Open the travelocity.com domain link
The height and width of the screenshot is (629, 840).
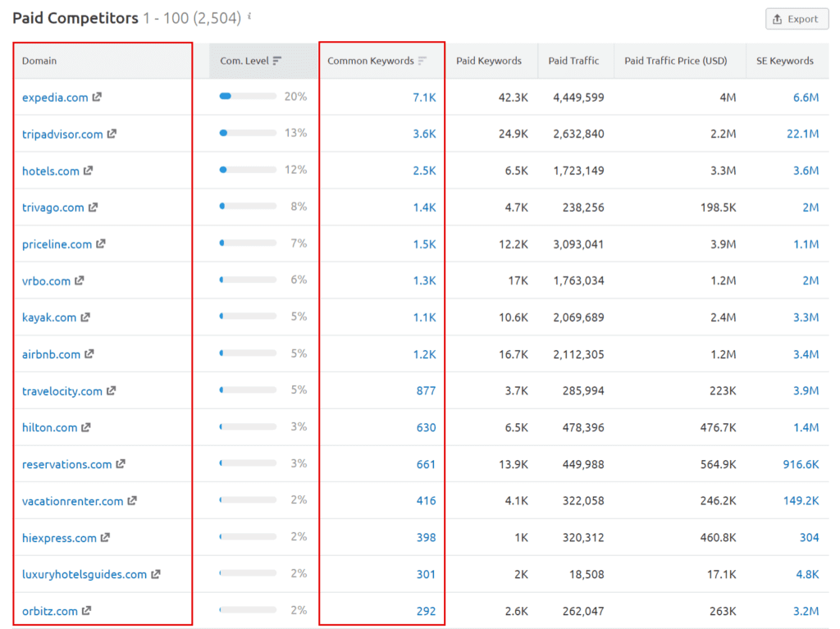point(62,391)
